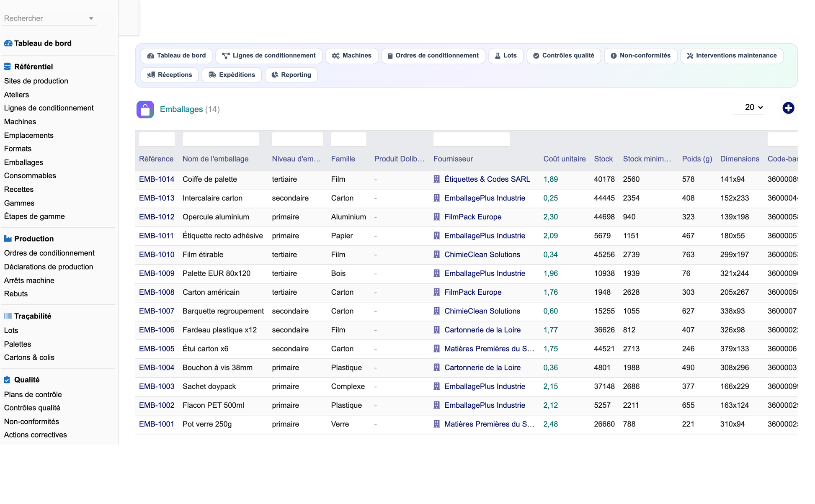The height and width of the screenshot is (504, 815).
Task: Click the add new emballage plus icon
Action: (788, 108)
